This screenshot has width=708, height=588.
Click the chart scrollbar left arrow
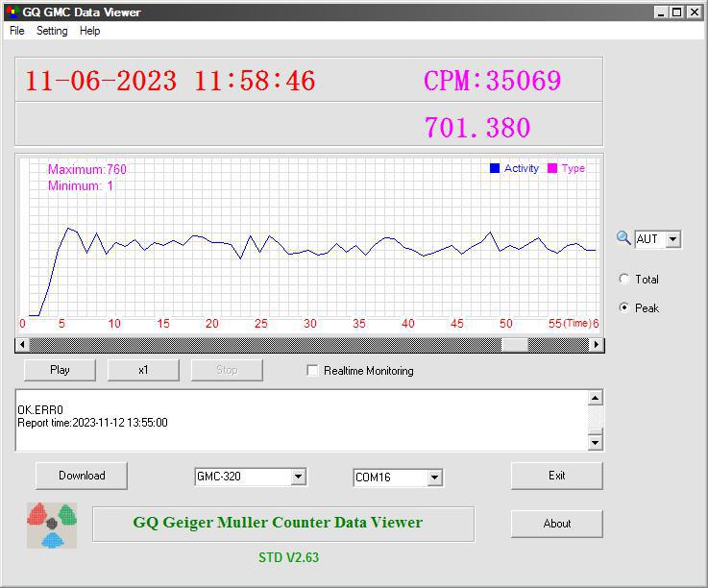[22, 345]
